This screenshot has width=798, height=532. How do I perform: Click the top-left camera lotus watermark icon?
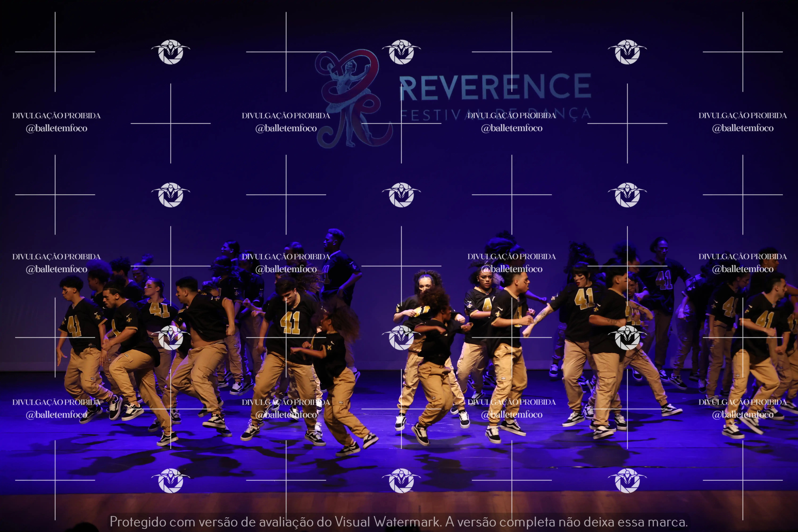tap(171, 52)
